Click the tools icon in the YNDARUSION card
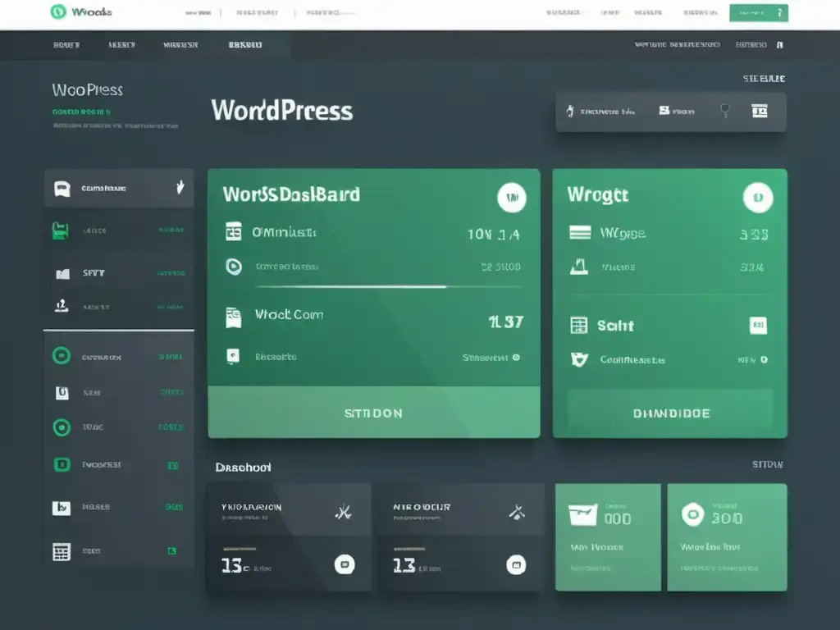The height and width of the screenshot is (630, 840). 344,512
